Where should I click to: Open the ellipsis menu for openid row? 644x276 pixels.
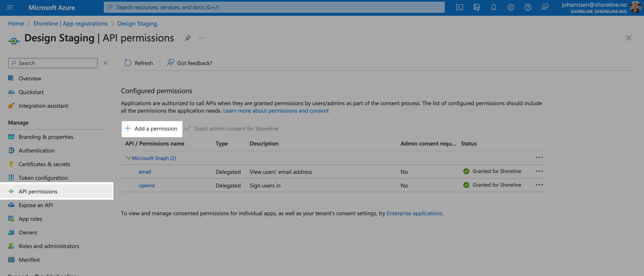[x=539, y=185]
